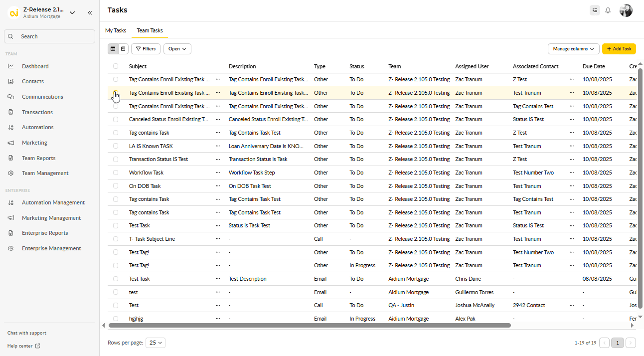
Task: Open the task list icon in the header
Action: point(594,10)
